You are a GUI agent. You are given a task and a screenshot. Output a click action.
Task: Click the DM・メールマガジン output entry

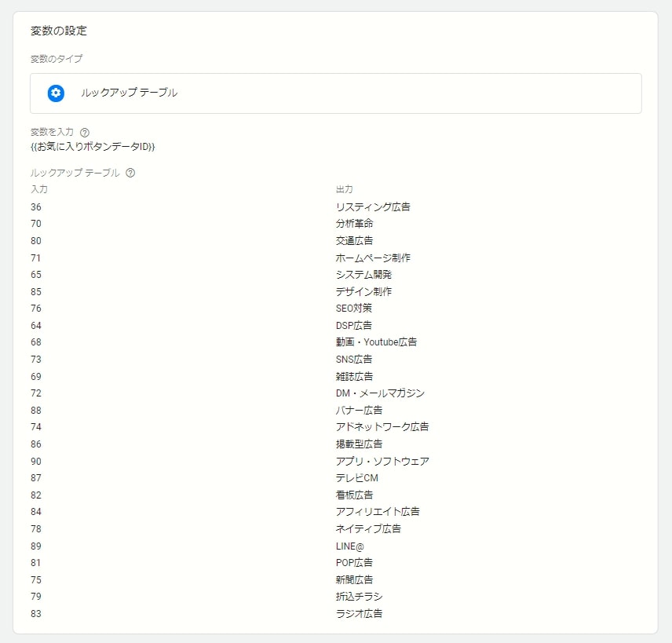[380, 393]
